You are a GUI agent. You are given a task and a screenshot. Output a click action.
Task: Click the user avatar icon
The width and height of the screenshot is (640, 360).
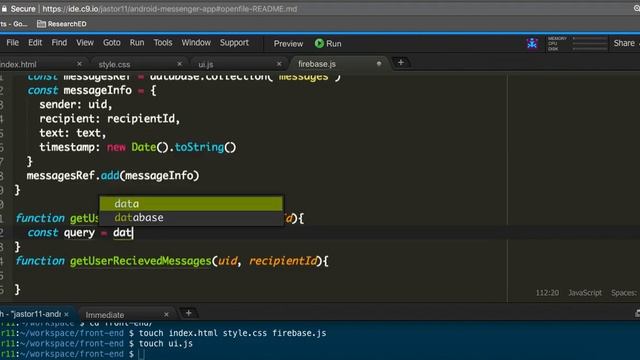[532, 43]
